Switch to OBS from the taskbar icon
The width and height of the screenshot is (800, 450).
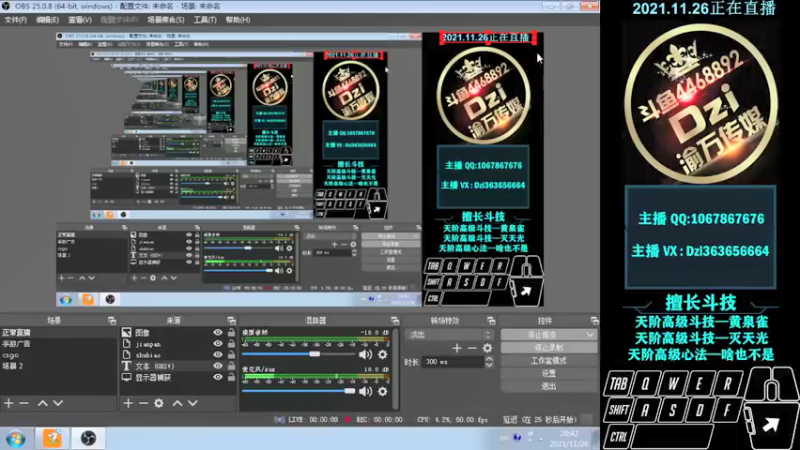click(x=88, y=438)
